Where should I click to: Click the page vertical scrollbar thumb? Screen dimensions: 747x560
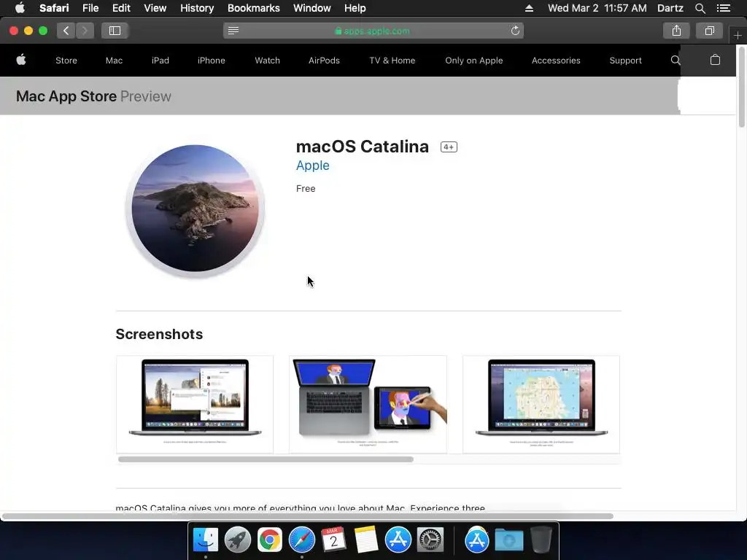(x=741, y=87)
